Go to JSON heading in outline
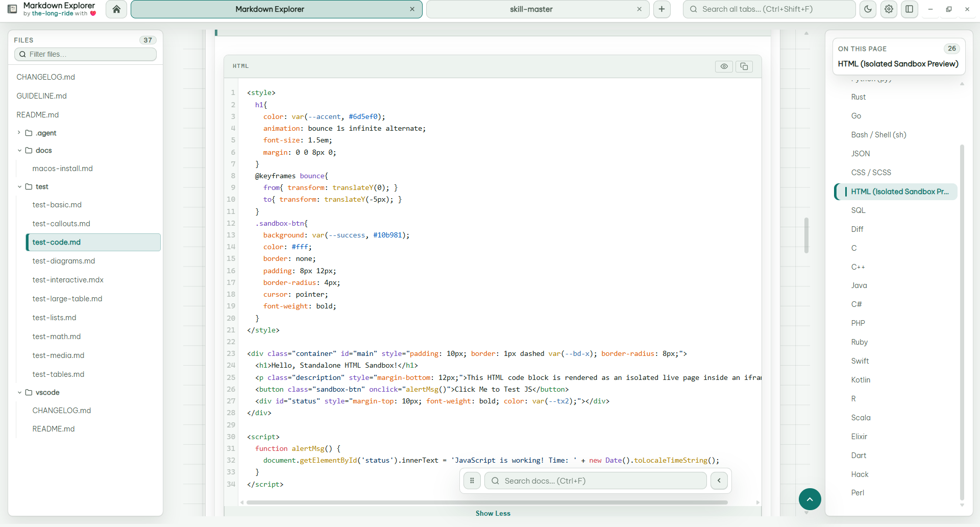Image resolution: width=980 pixels, height=527 pixels. pyautogui.click(x=860, y=154)
